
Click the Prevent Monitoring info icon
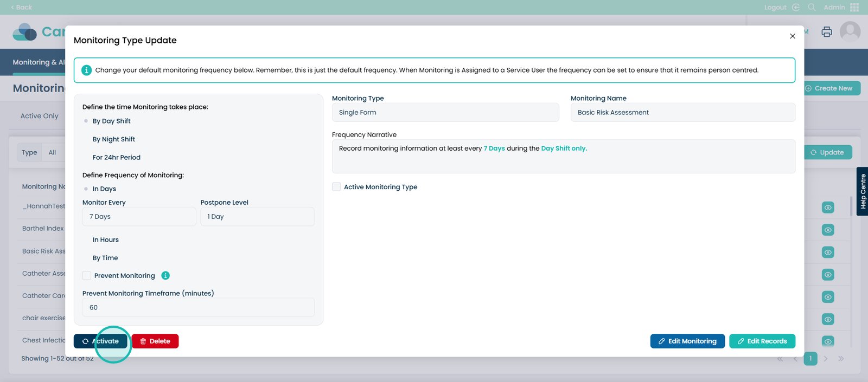pos(165,275)
